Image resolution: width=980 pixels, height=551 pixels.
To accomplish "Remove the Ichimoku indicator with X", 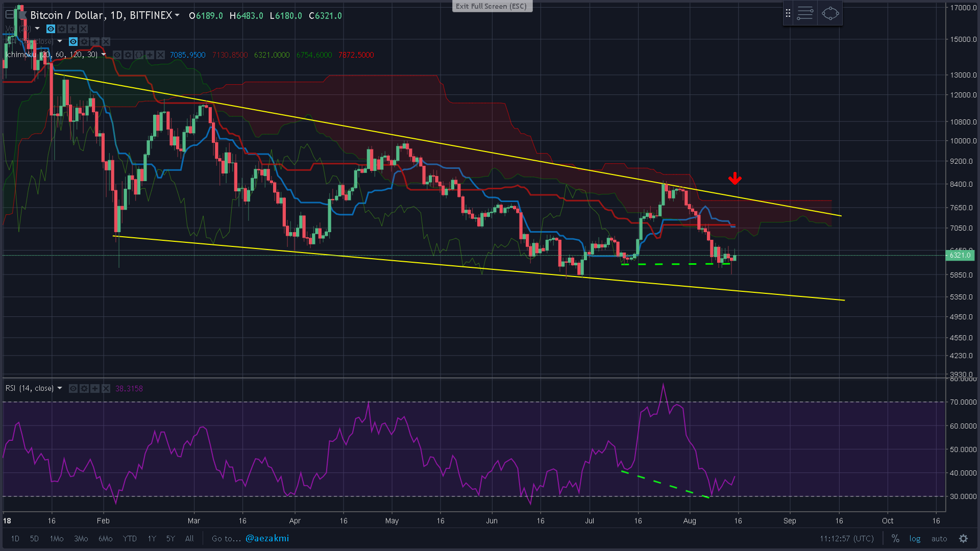I will [x=161, y=55].
